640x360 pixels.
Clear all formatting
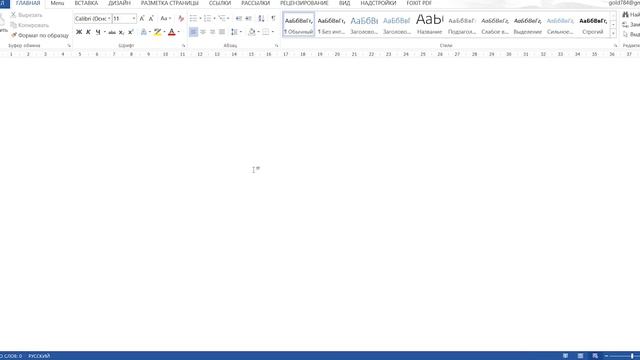point(181,18)
